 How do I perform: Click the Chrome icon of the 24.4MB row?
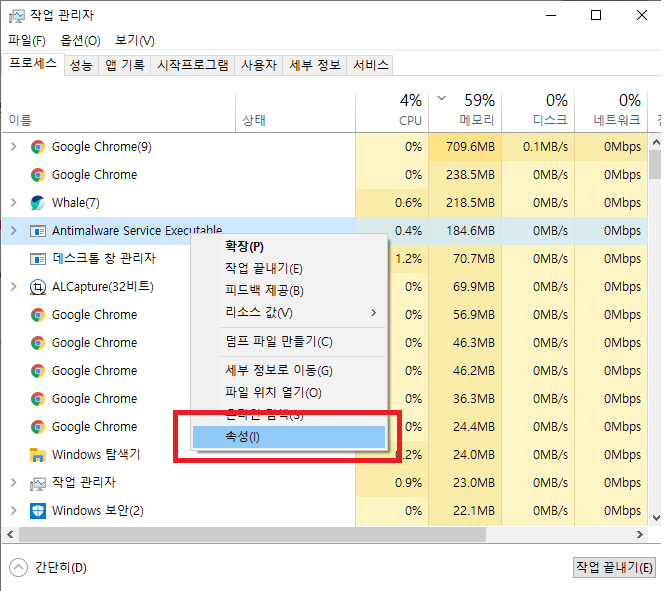point(38,427)
